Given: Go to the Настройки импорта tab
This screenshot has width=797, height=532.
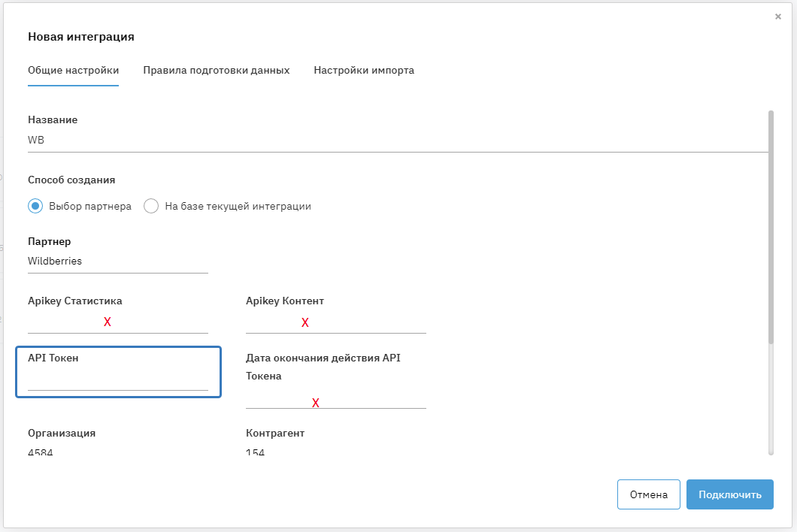Looking at the screenshot, I should point(364,70).
